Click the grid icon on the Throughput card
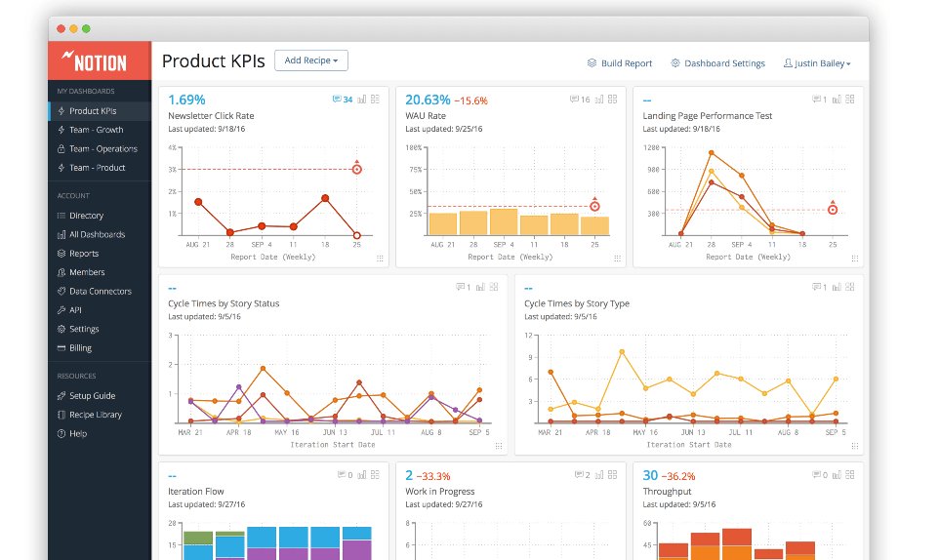Image resolution: width=939 pixels, height=560 pixels. pos(850,475)
